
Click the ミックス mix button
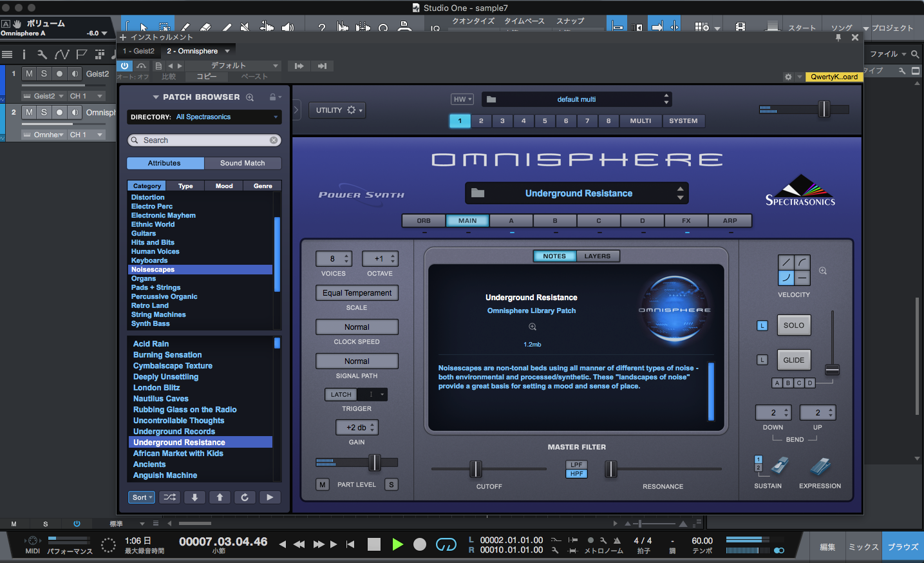[863, 547]
